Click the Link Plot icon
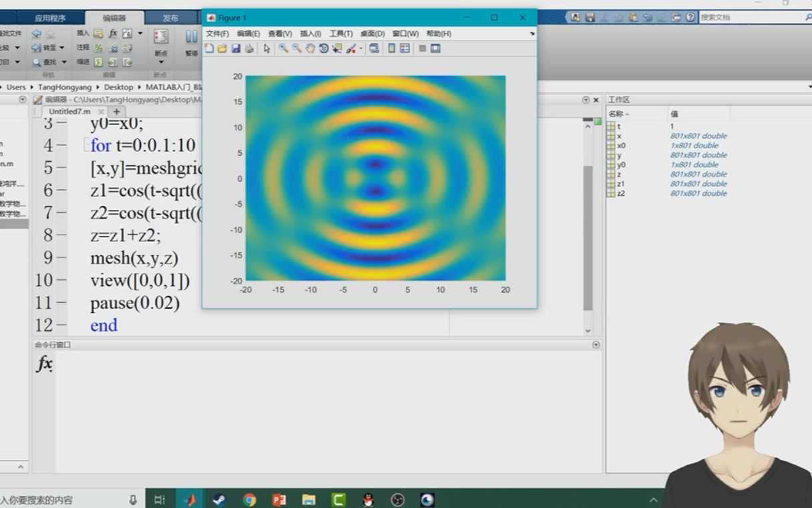The height and width of the screenshot is (508, 812). 374,48
